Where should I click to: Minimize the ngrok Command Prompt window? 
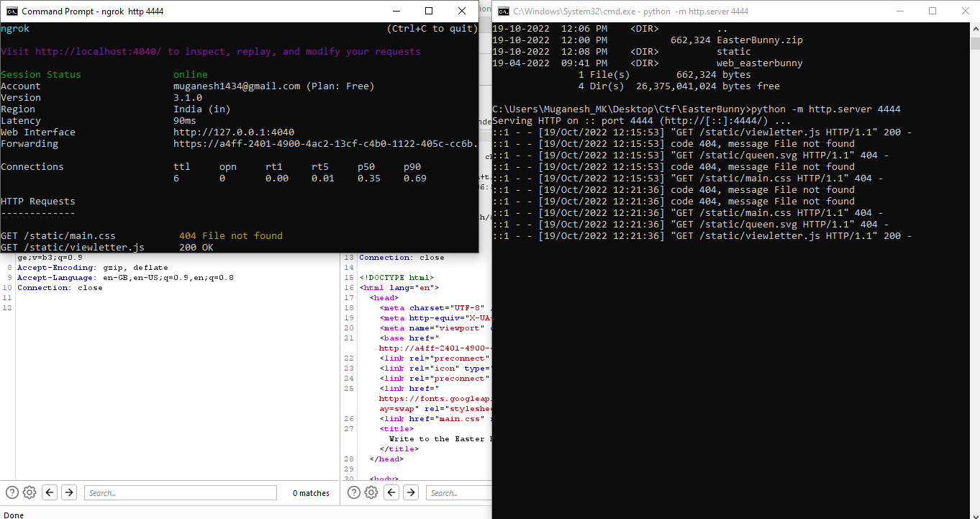[396, 11]
